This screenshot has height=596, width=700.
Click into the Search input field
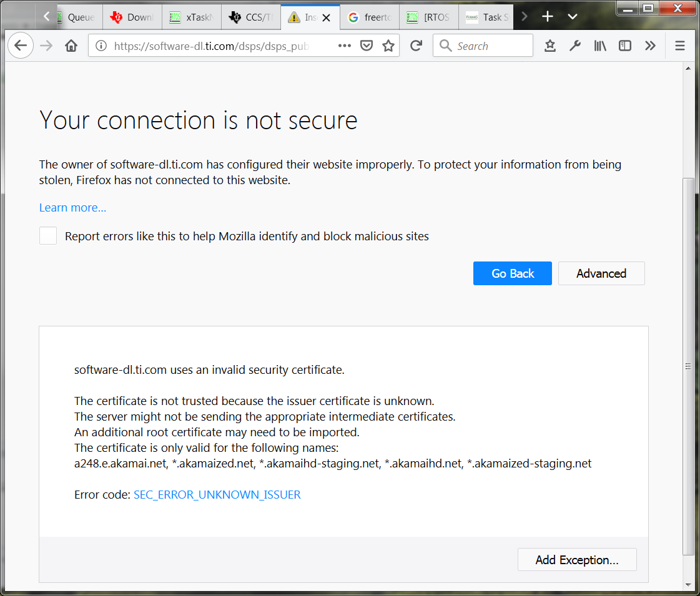tap(483, 46)
